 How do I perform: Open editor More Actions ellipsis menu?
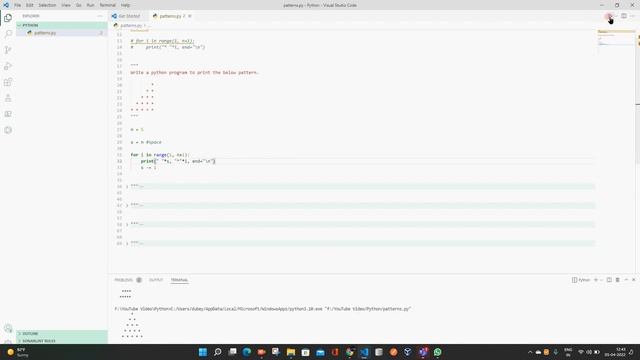[632, 16]
